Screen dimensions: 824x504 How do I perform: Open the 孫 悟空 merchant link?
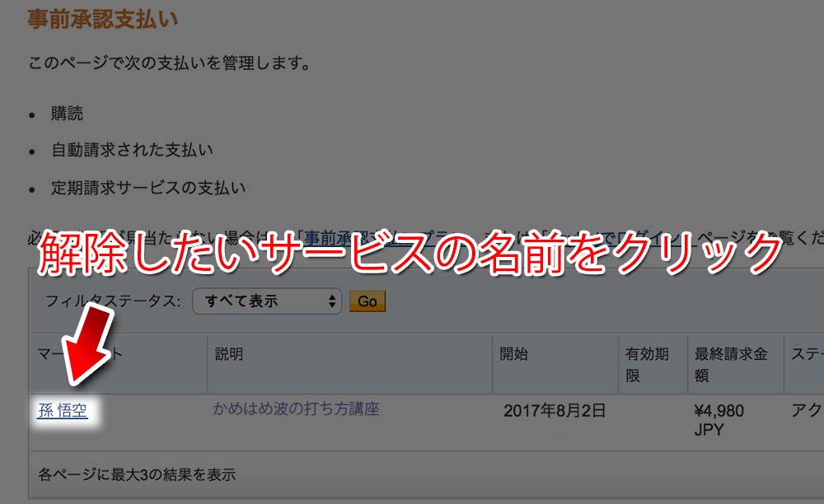click(63, 411)
